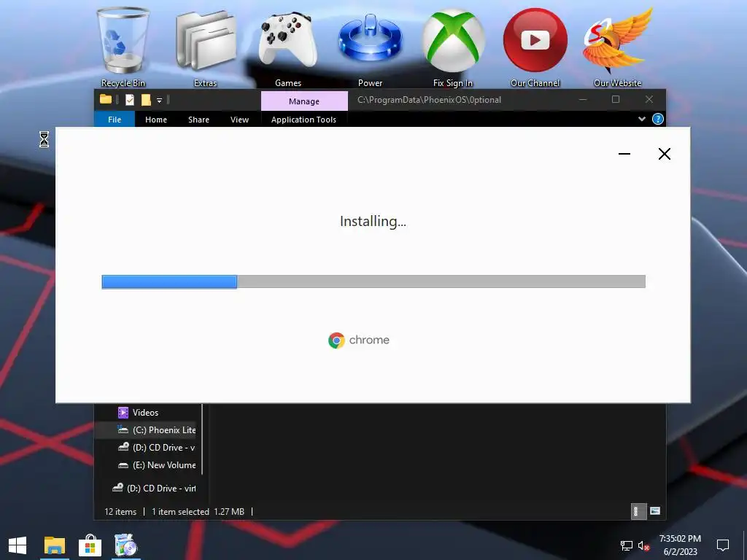Click the 12 items status text
This screenshot has width=747, height=560.
(x=120, y=511)
